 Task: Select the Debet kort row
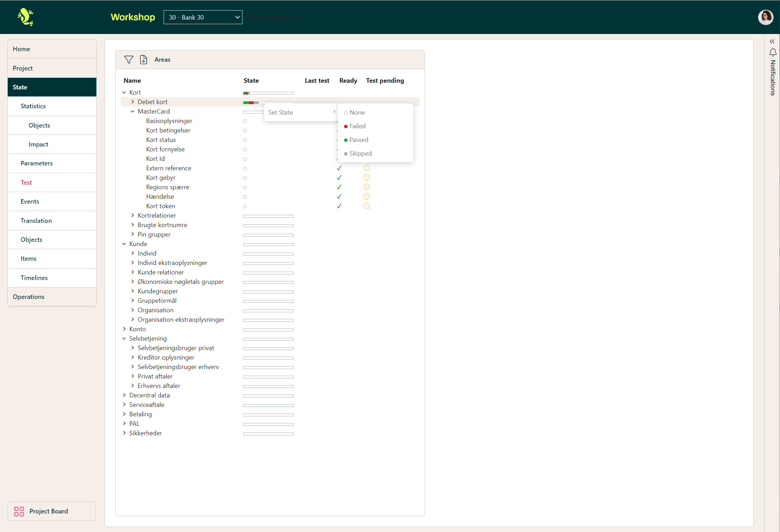(152, 102)
